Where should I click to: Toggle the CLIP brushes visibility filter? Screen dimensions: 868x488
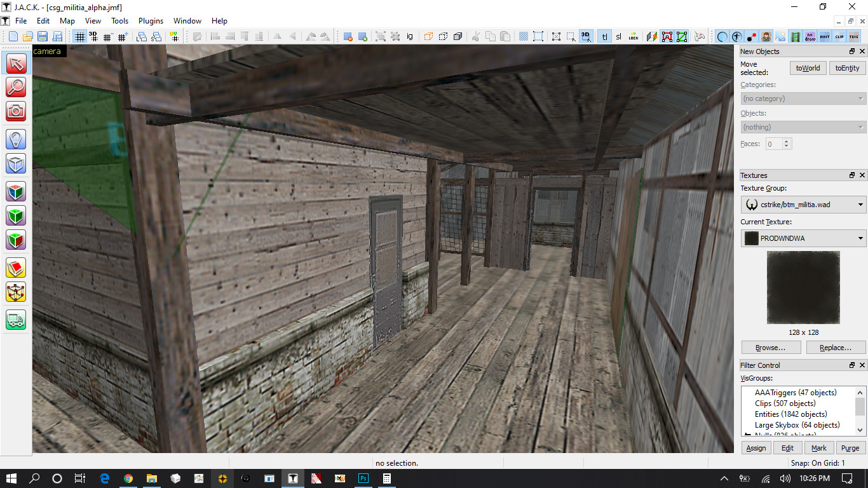839,36
